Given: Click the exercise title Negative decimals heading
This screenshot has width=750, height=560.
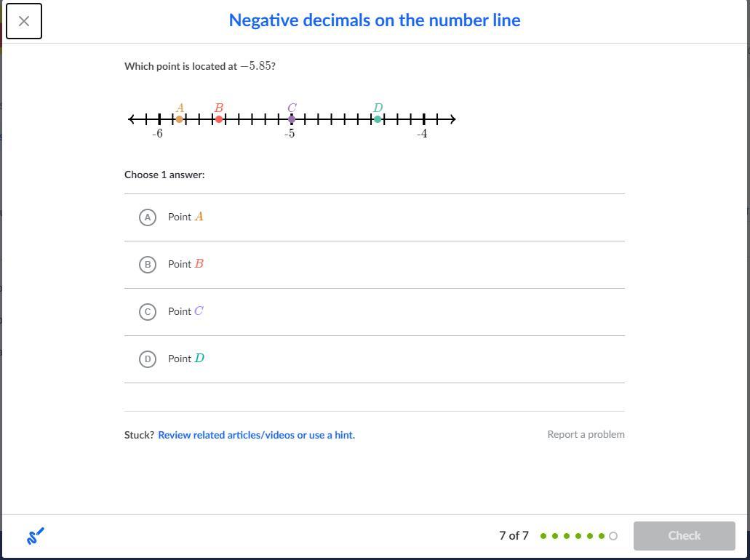Looking at the screenshot, I should point(375,20).
